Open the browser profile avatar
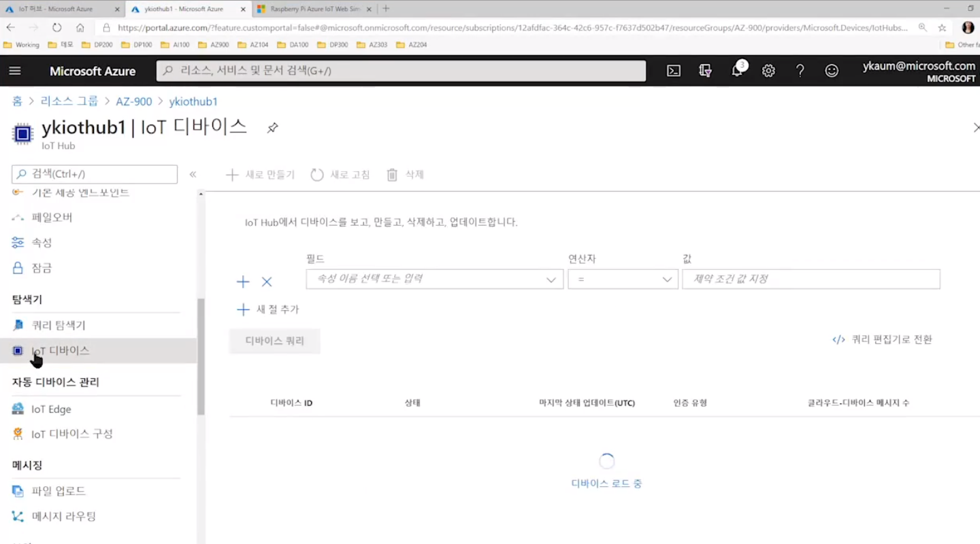Image resolution: width=980 pixels, height=544 pixels. 968,28
